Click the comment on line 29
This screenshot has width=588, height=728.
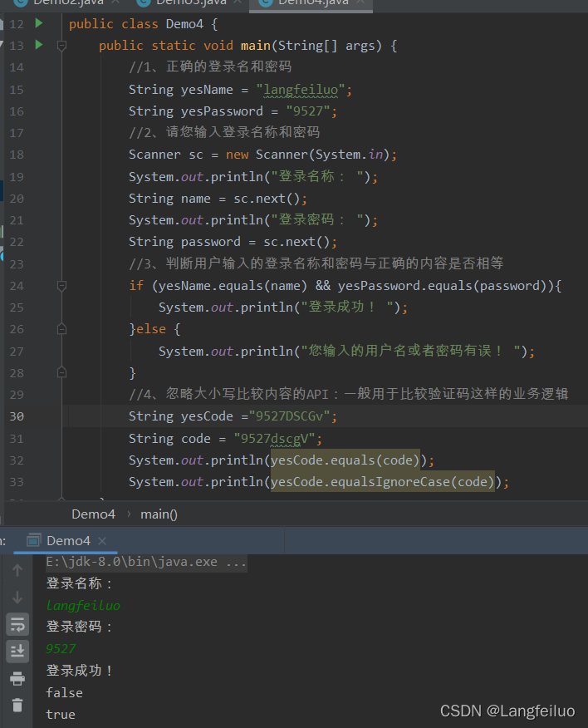tap(349, 394)
